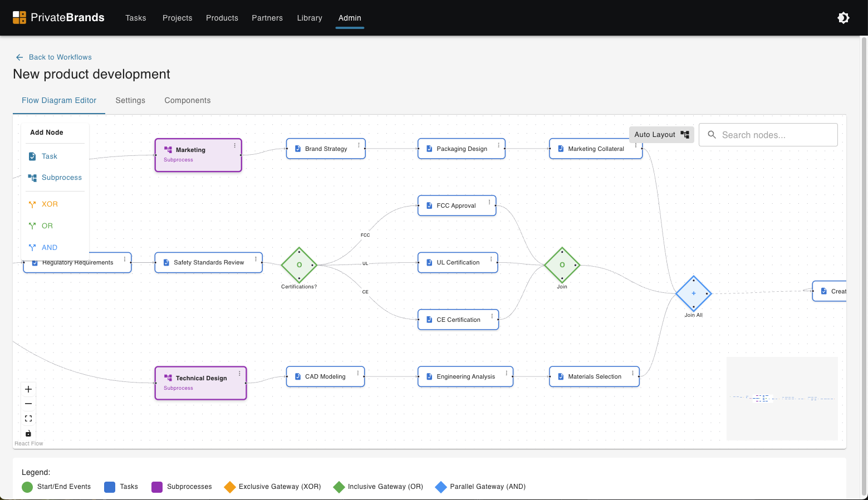The height and width of the screenshot is (500, 868).
Task: Click the Search nodes input field
Action: pyautogui.click(x=768, y=135)
